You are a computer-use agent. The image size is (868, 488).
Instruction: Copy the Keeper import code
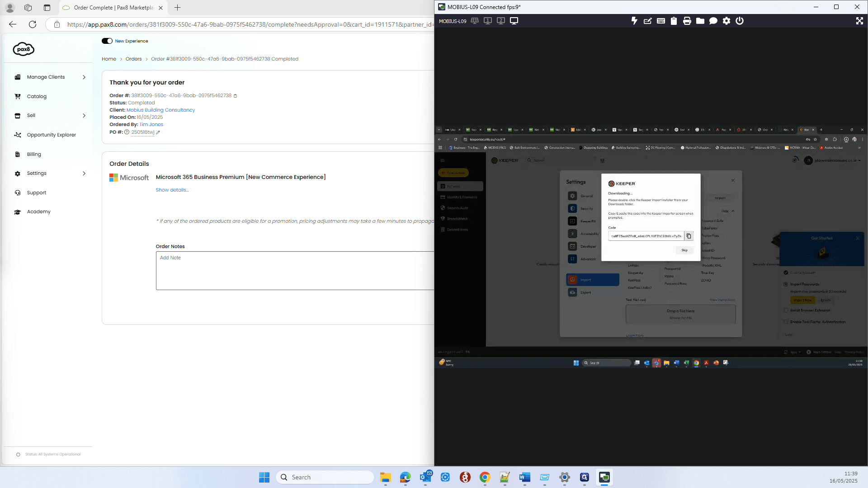(x=689, y=236)
